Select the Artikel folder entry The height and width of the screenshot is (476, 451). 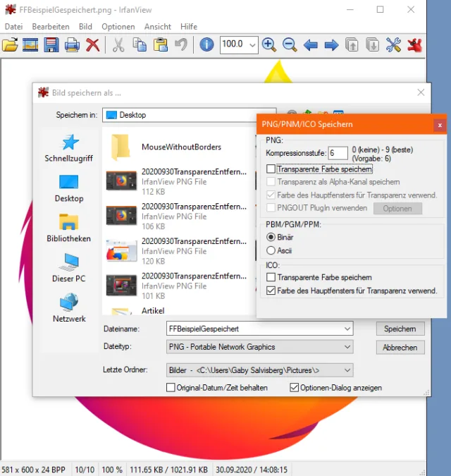[153, 310]
